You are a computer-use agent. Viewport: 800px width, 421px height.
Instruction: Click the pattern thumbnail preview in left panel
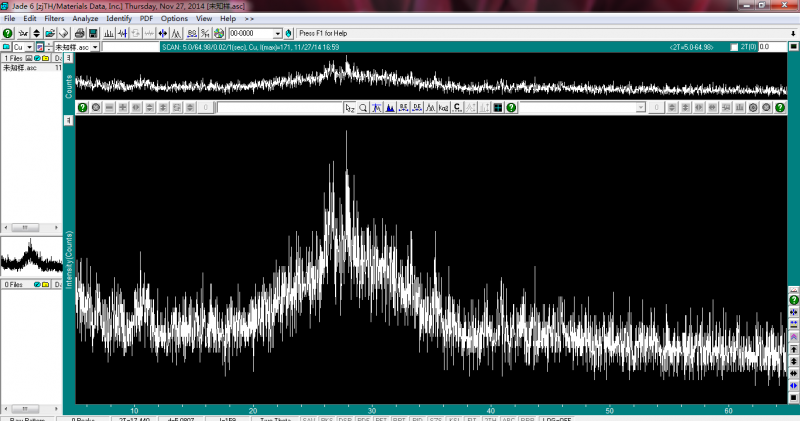click(x=31, y=258)
